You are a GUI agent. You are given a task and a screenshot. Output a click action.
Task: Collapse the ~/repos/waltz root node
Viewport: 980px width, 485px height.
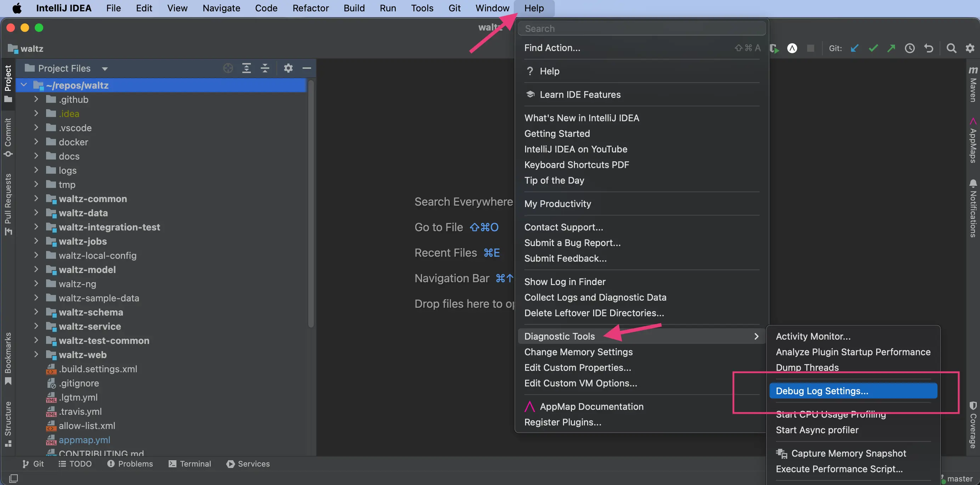click(x=24, y=85)
